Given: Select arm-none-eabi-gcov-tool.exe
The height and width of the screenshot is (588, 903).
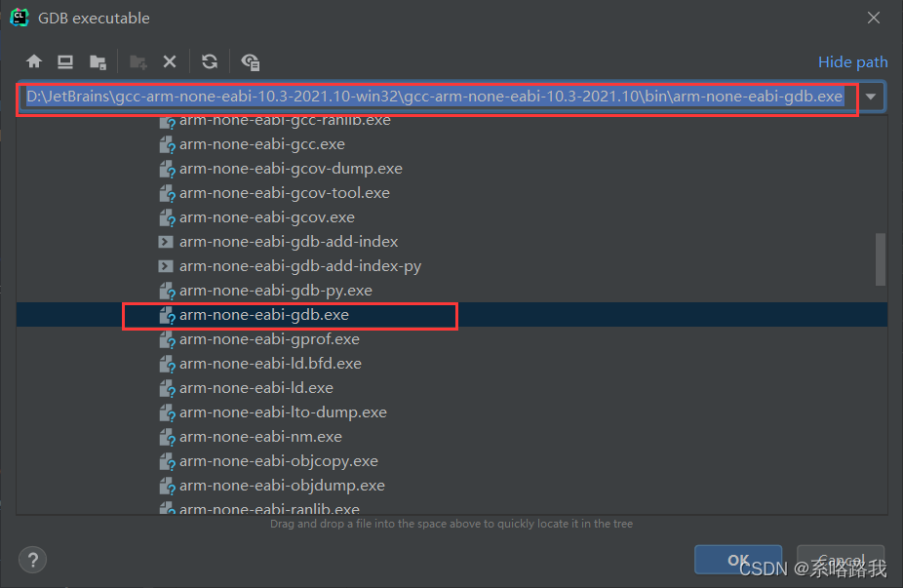Looking at the screenshot, I should click(x=285, y=193).
